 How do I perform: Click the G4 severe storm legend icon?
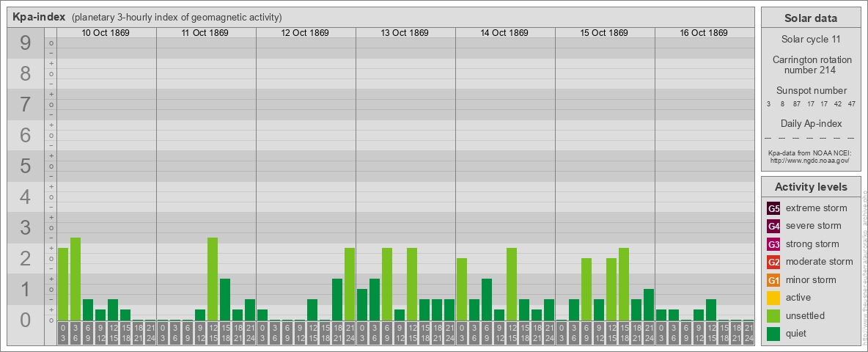click(x=773, y=227)
